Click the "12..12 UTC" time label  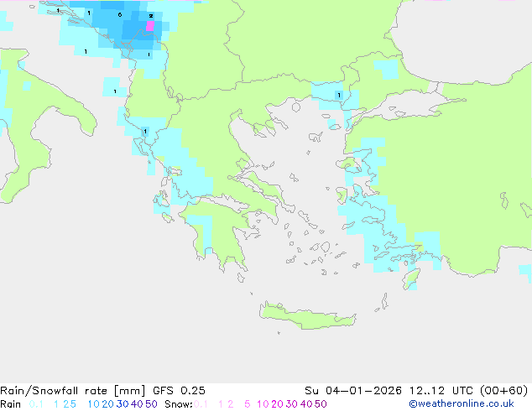pos(442,391)
